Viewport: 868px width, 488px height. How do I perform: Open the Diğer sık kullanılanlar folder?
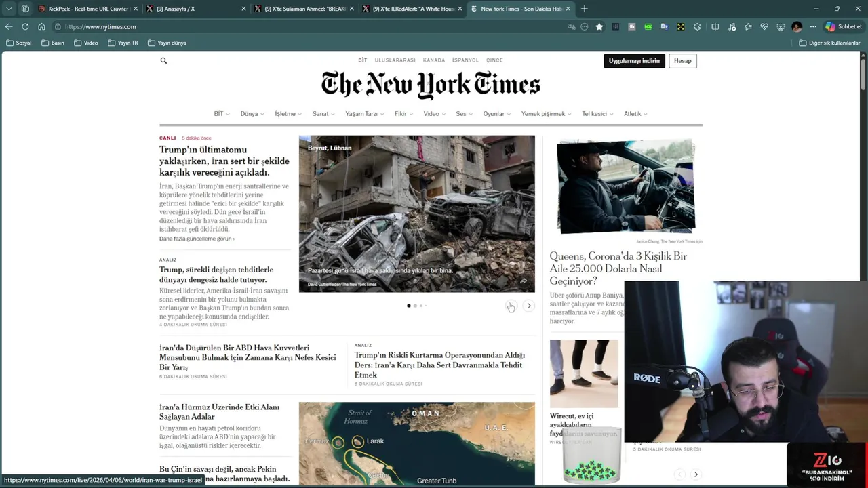point(829,43)
